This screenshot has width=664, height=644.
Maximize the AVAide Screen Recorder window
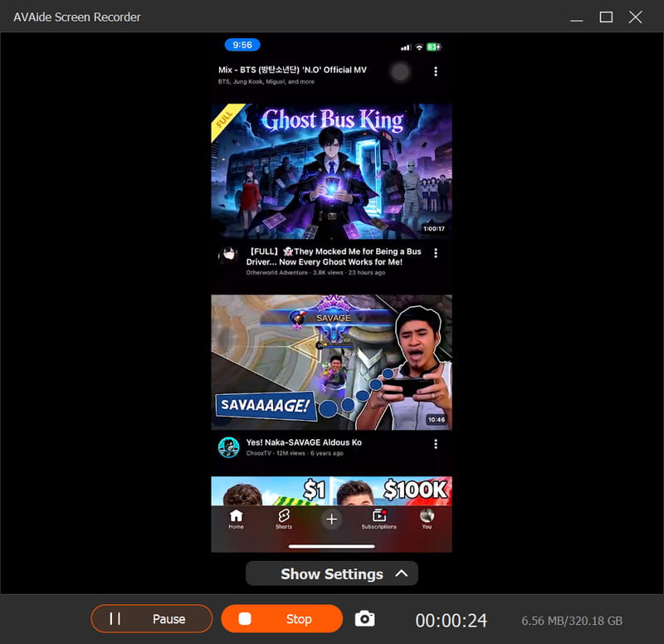click(x=606, y=17)
